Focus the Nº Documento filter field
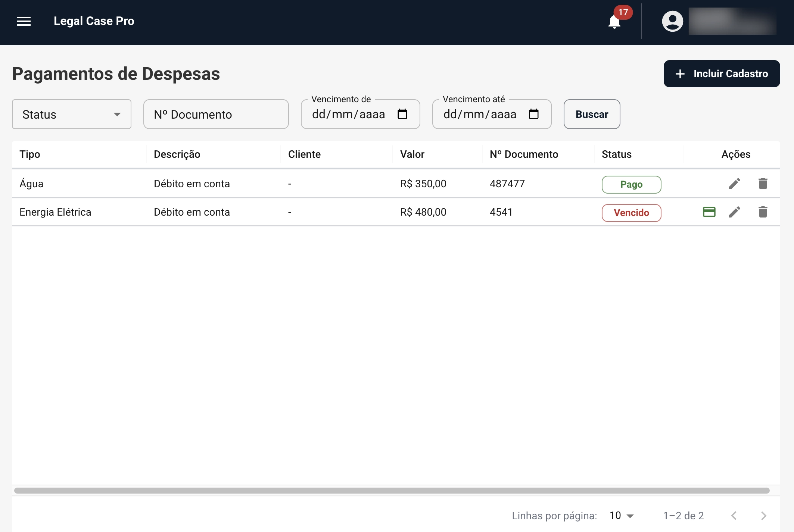Screen dimensions: 794x532 216,114
